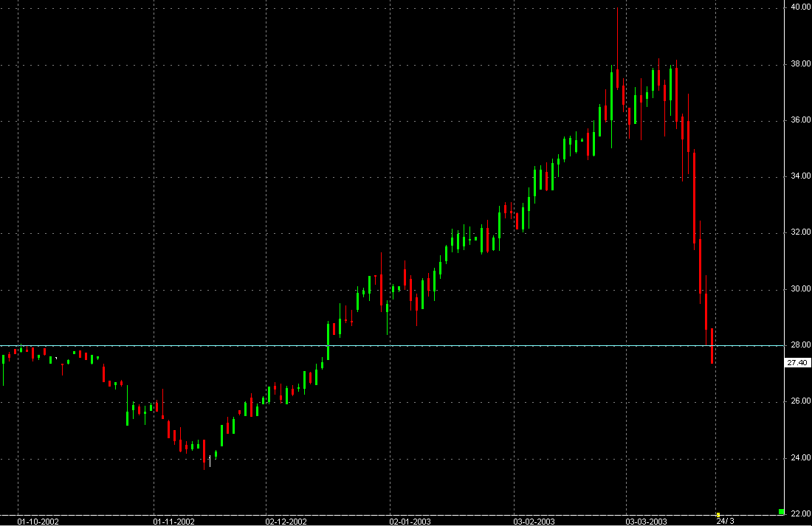Click the 34.00 price axis label
Screen dimensions: 812x526
click(800, 176)
